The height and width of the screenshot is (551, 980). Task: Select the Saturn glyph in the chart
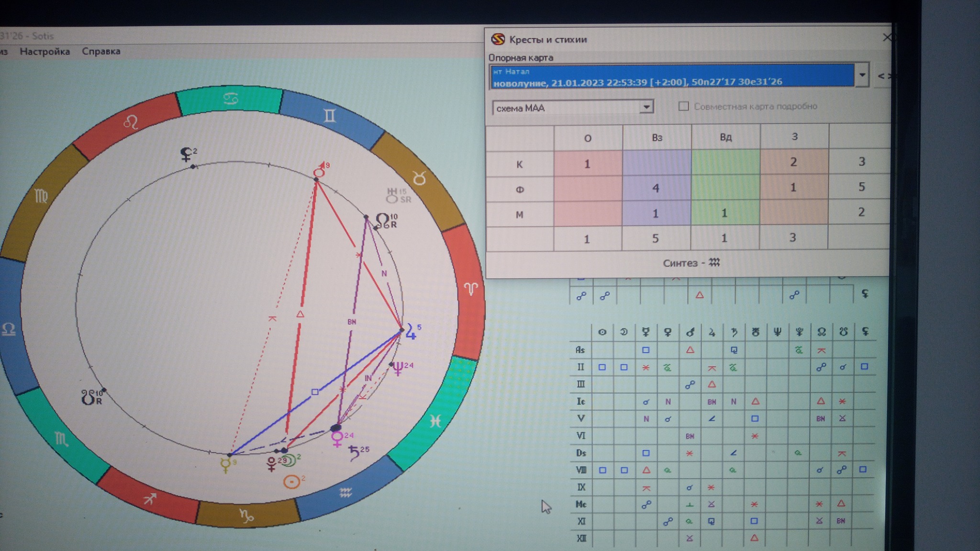[x=354, y=452]
